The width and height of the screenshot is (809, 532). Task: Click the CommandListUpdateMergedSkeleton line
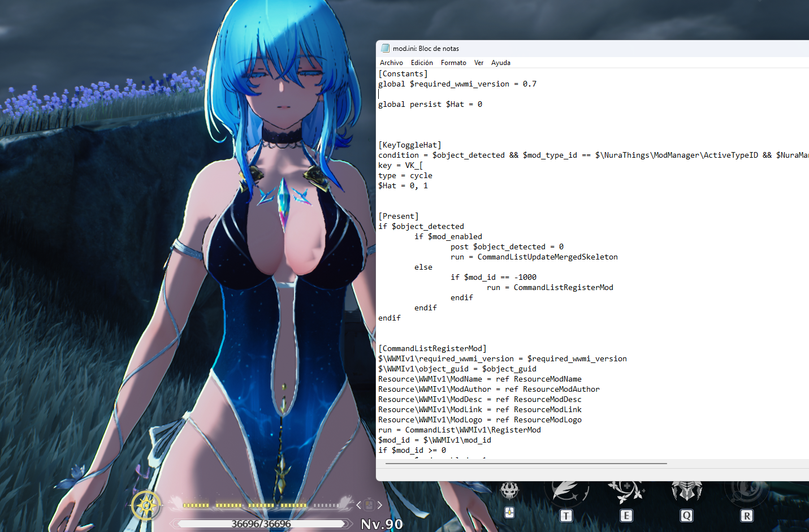pos(534,257)
